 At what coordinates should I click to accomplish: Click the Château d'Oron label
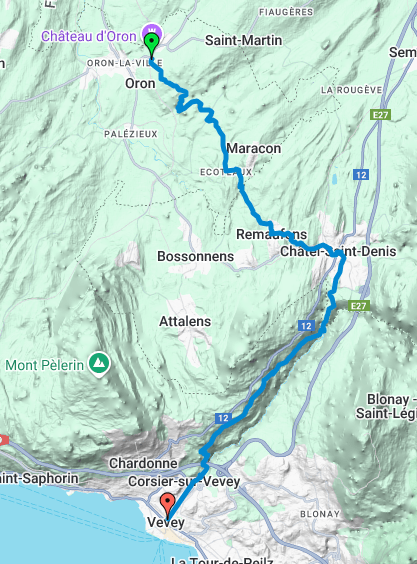89,36
